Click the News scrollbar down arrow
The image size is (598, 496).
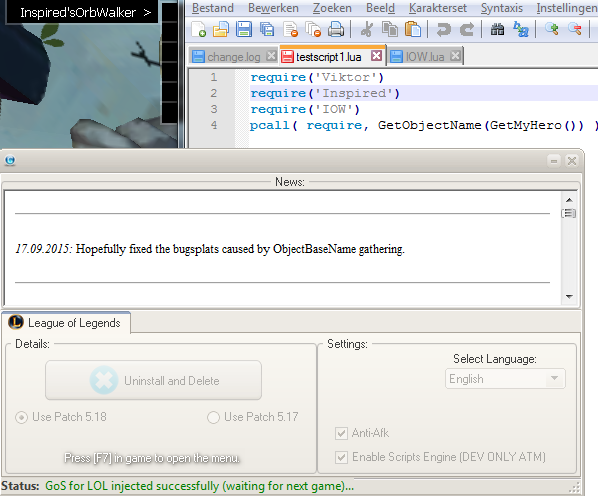point(569,297)
